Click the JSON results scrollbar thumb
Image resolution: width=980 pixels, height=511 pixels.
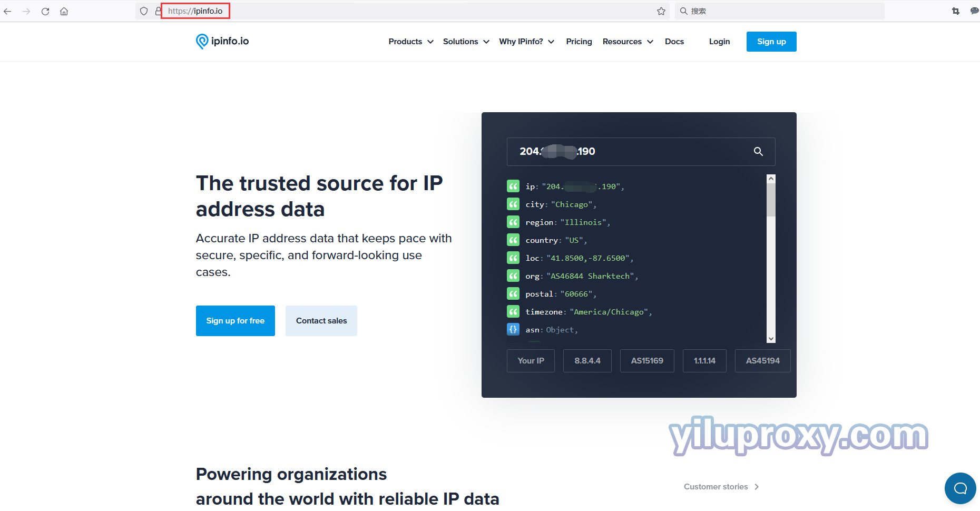coord(771,200)
